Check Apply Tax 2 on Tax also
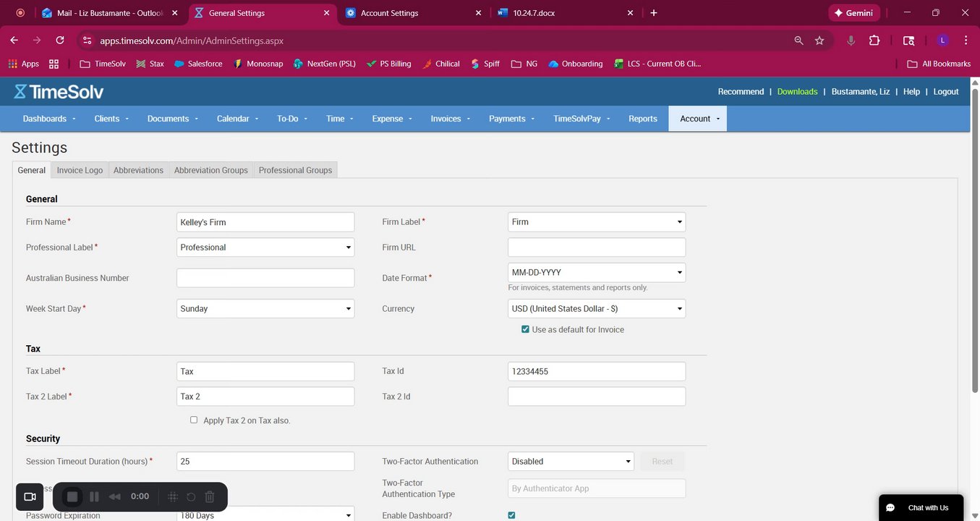 point(194,420)
